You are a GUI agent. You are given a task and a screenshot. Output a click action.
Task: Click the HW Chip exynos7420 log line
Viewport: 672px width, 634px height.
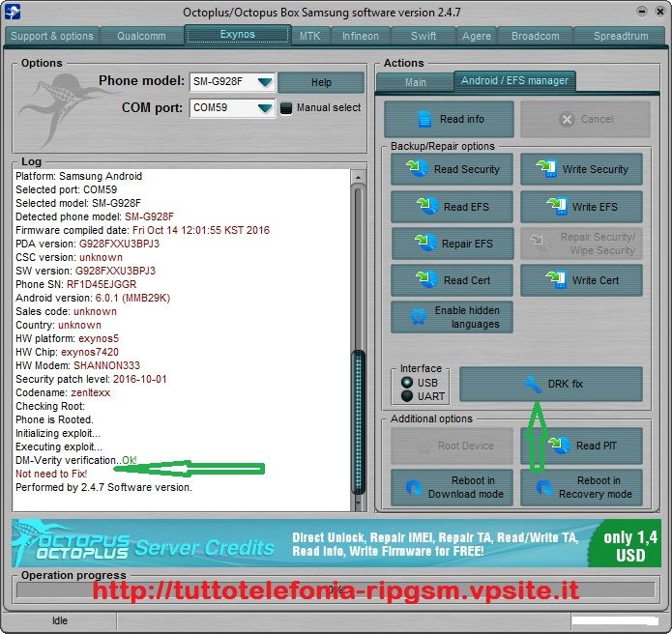coord(67,352)
